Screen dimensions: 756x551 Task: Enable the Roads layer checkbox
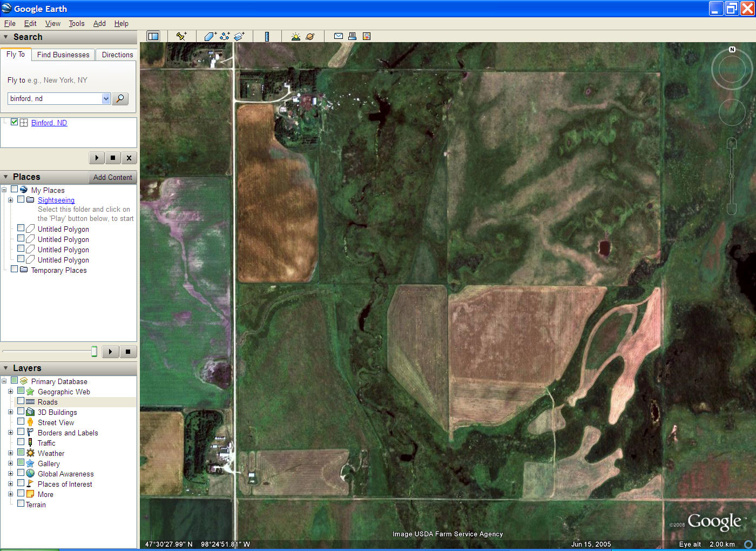click(21, 401)
